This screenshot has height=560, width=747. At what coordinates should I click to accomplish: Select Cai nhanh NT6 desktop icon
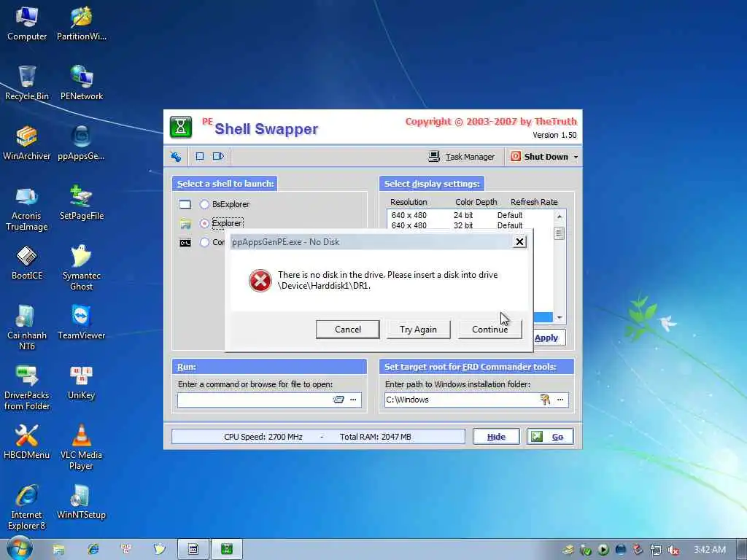pyautogui.click(x=27, y=328)
